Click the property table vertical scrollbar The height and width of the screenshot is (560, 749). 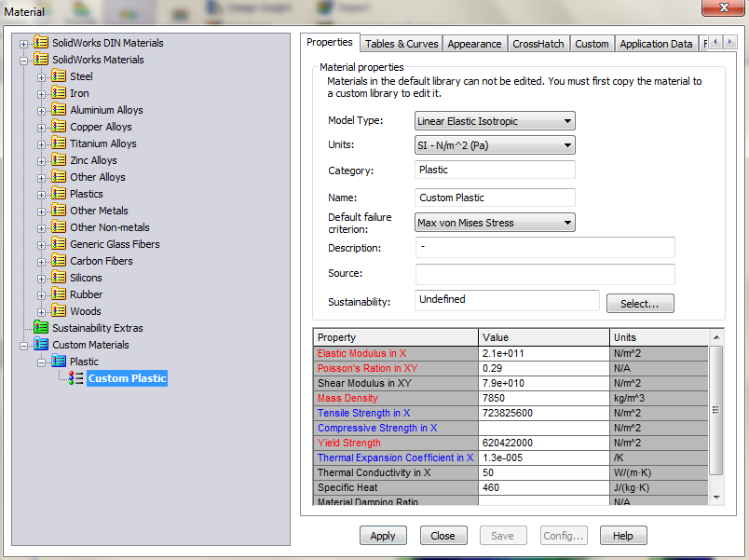(715, 410)
